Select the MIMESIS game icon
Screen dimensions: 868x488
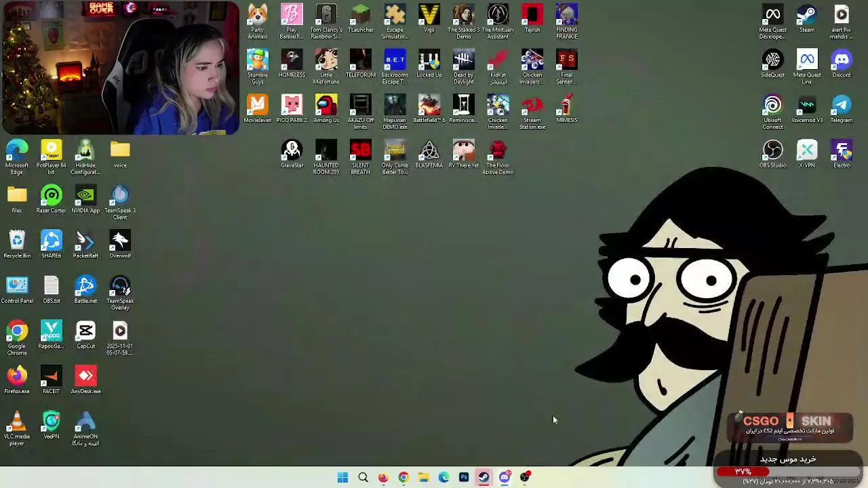tap(566, 109)
